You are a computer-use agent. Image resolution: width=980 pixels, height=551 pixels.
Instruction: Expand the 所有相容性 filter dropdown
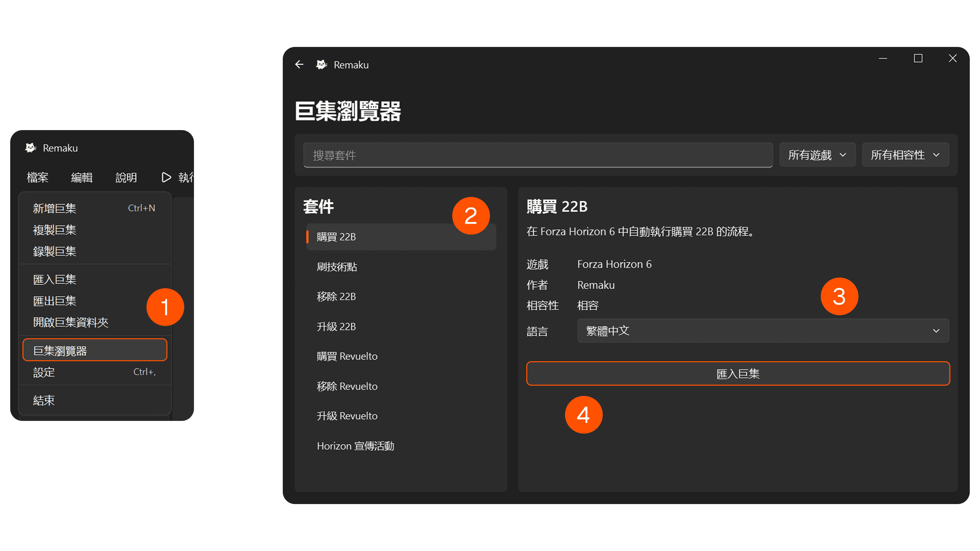click(x=905, y=155)
